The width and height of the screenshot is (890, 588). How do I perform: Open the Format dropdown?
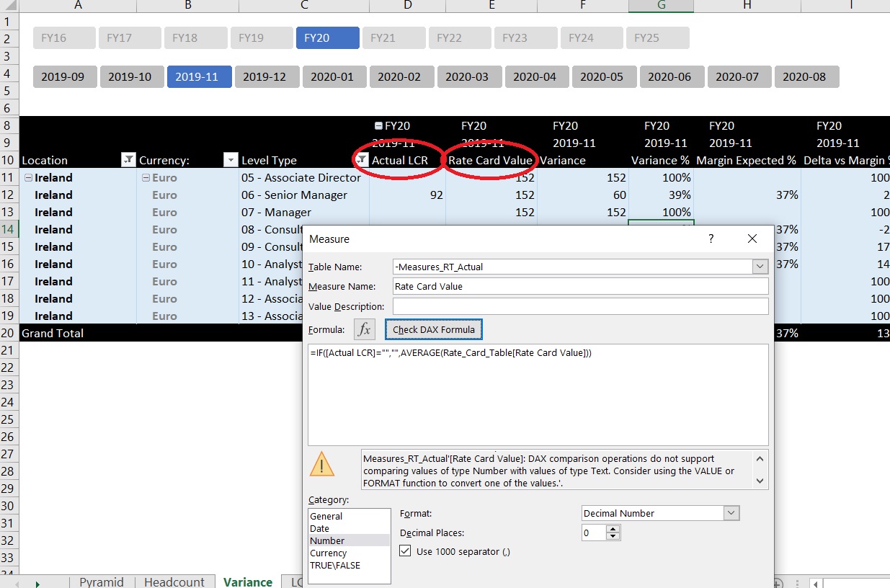click(731, 513)
